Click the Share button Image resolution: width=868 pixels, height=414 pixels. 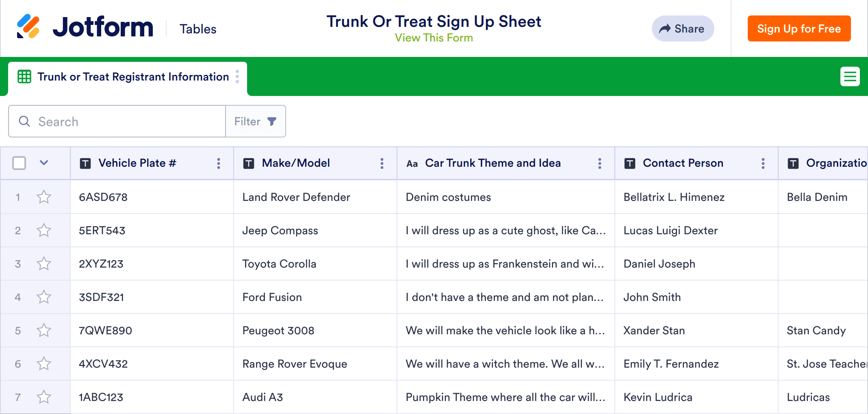click(683, 29)
